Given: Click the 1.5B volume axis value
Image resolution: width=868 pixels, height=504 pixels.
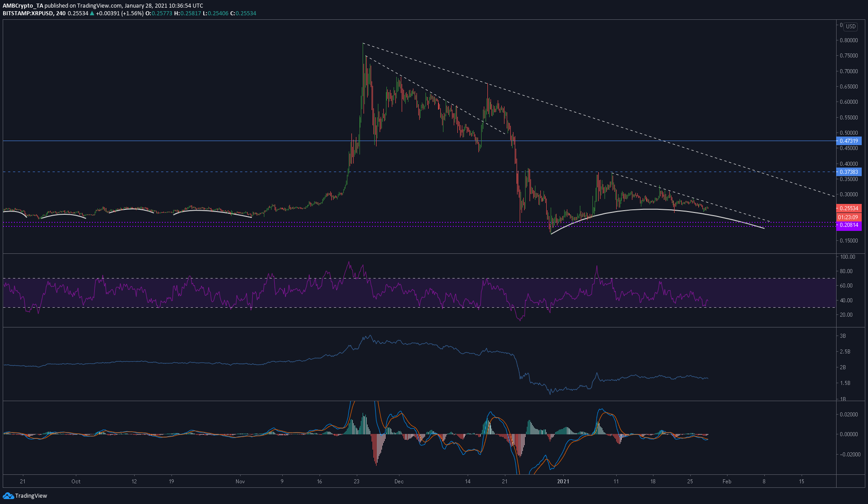Looking at the screenshot, I should tap(845, 383).
